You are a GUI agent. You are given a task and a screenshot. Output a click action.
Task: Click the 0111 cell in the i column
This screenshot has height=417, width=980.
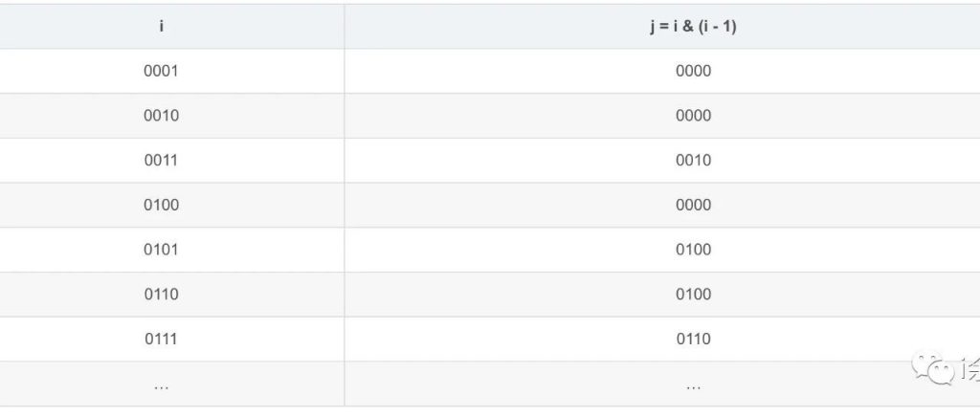162,339
